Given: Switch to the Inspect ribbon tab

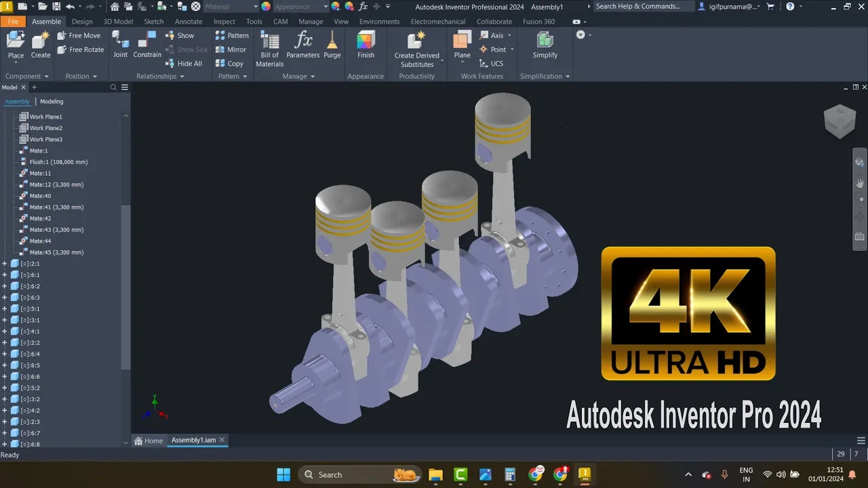Looking at the screenshot, I should point(224,21).
